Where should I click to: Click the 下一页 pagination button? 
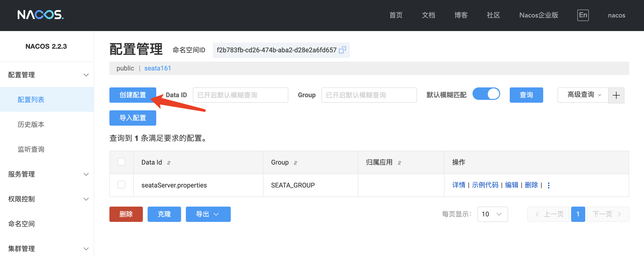(608, 214)
